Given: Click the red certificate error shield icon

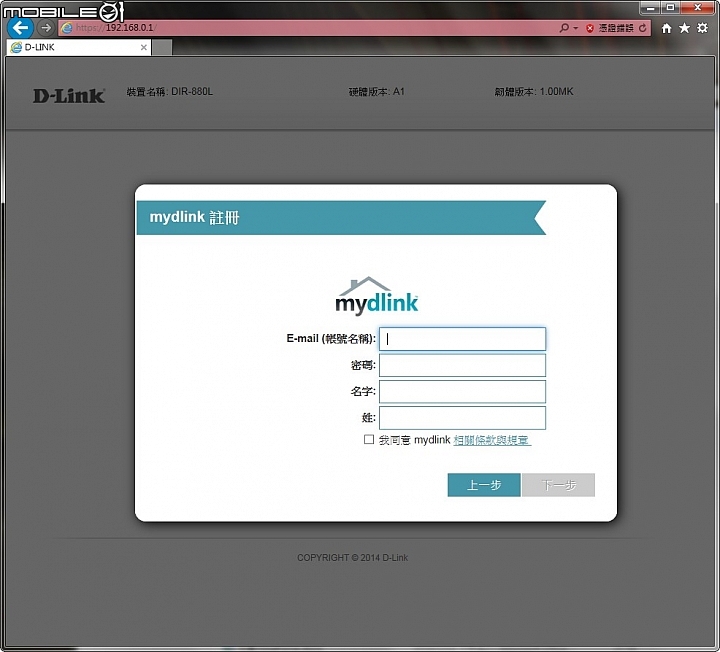Looking at the screenshot, I should 590,28.
